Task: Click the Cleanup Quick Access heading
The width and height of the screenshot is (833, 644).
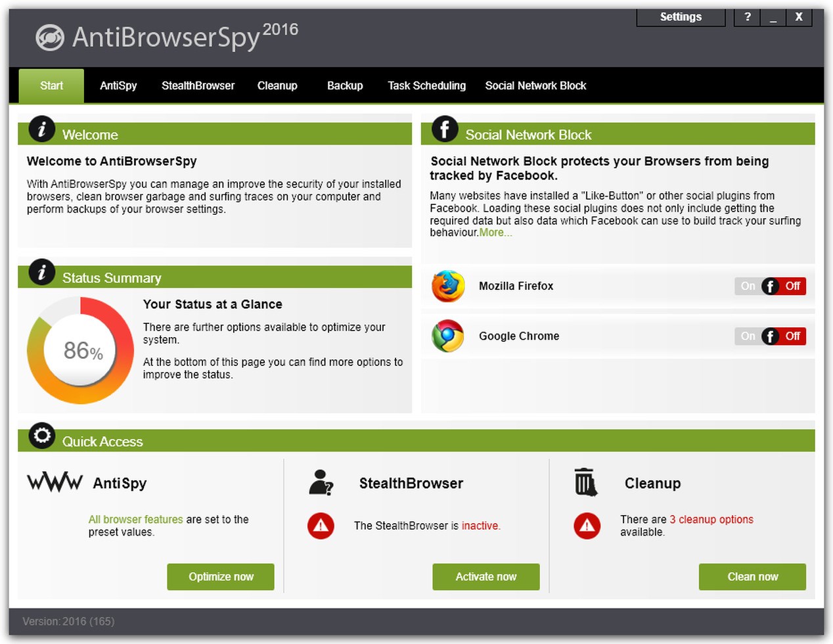Action: [652, 483]
